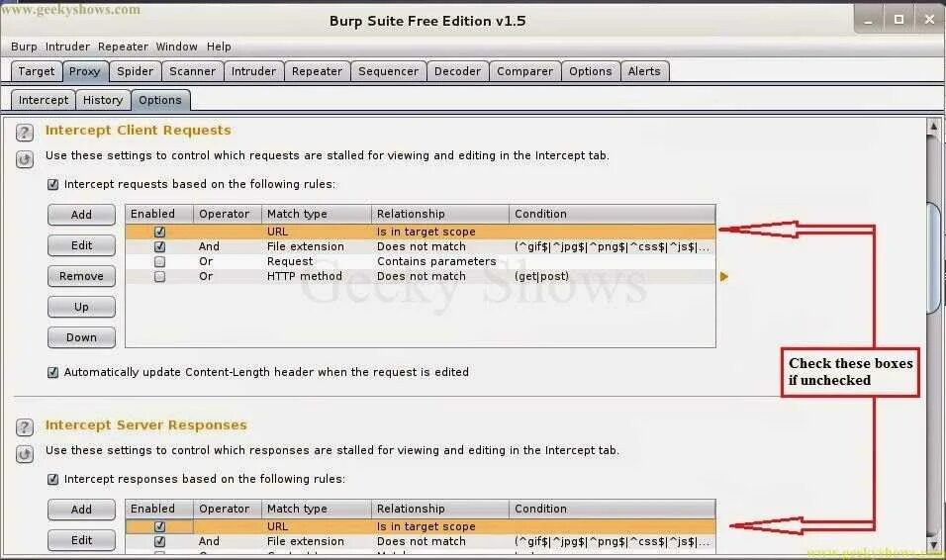Click Edit in server response rules

tap(81, 540)
